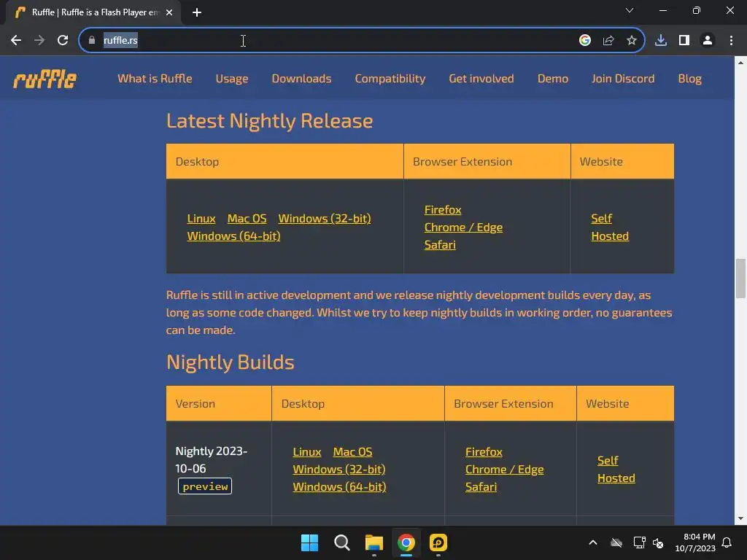Select the Ruffle browser tab
The image size is (747, 560).
pyautogui.click(x=93, y=12)
